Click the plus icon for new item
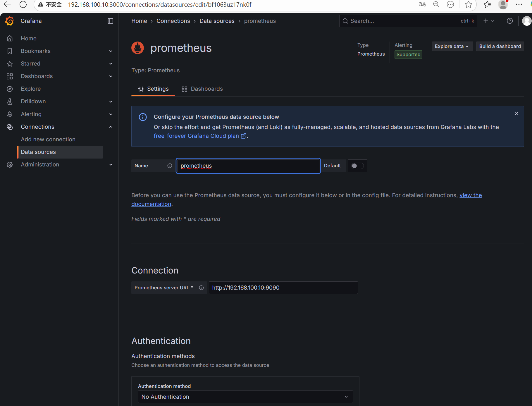Viewport: 532px width, 406px height. tap(486, 21)
